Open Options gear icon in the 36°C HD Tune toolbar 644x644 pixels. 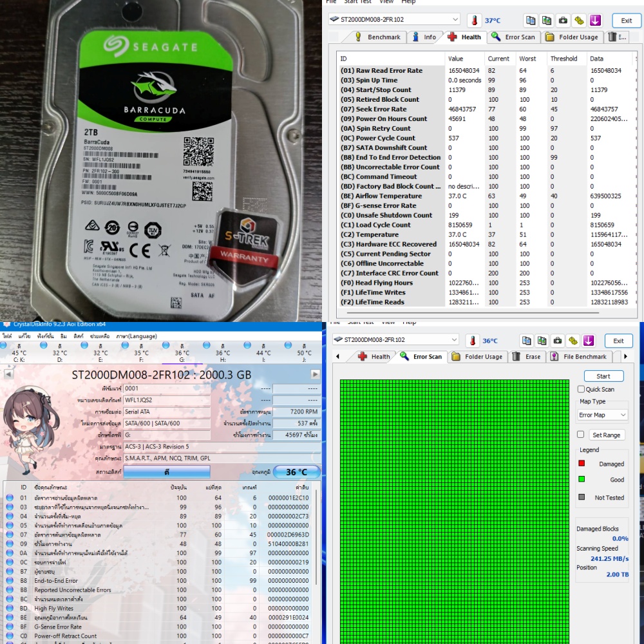pos(573,341)
